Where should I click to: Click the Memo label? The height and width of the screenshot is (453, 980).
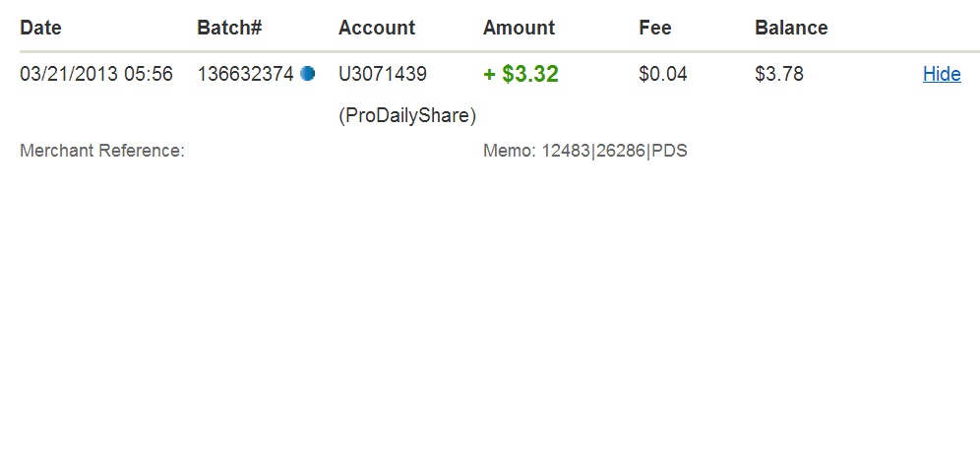point(510,151)
